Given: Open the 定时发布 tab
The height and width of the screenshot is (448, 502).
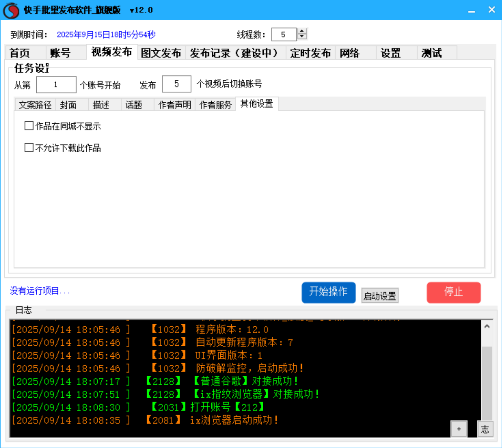Looking at the screenshot, I should click(310, 53).
